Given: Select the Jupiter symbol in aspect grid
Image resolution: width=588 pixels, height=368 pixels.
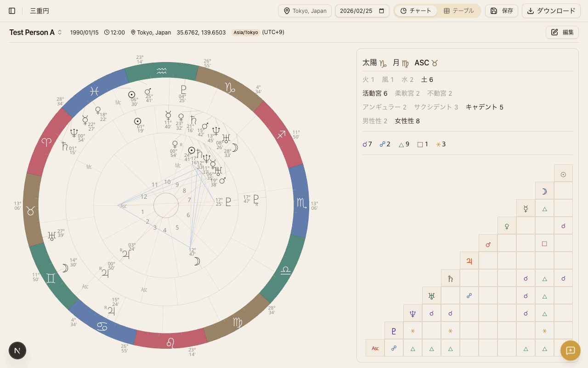Looking at the screenshot, I should (469, 261).
